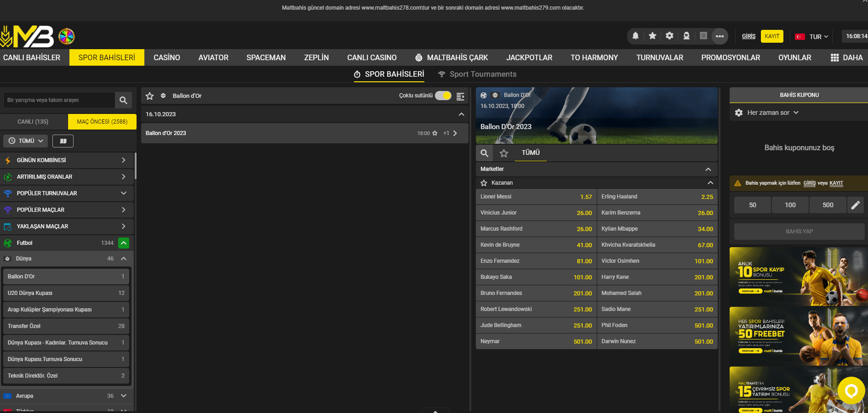Select the TÜMÜ markets tab
The image size is (868, 413).
point(531,153)
